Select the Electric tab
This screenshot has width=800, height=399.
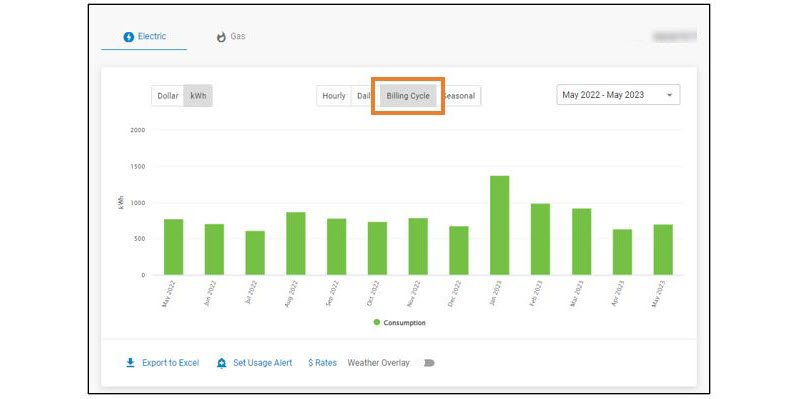tap(144, 37)
